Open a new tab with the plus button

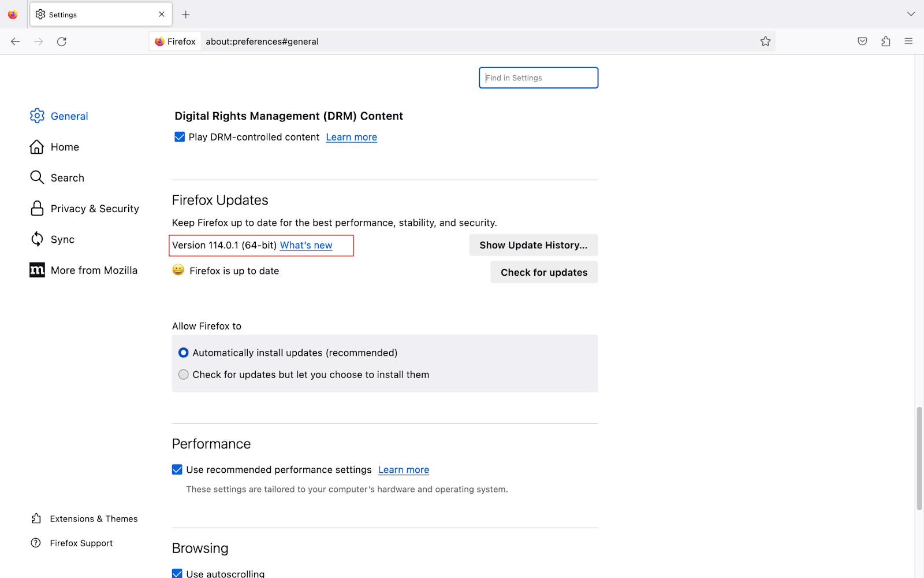(x=185, y=14)
